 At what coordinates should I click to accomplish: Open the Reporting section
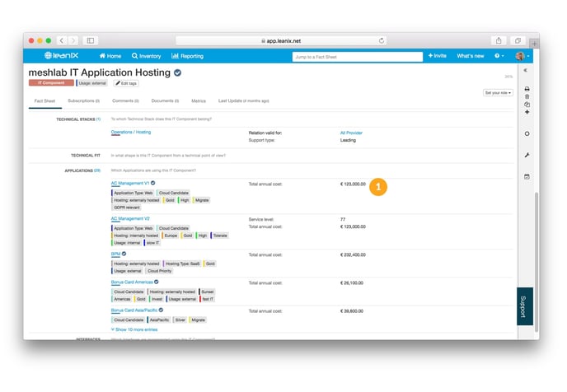pyautogui.click(x=187, y=56)
